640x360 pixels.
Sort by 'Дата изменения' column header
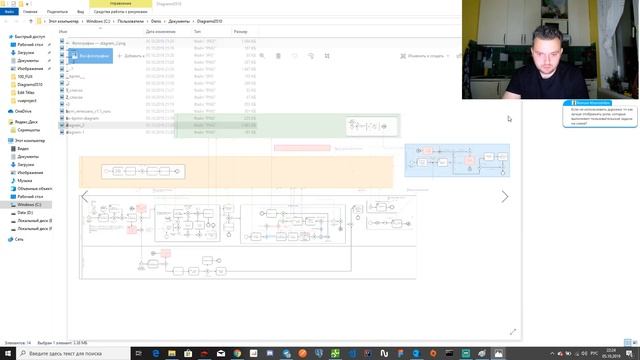(x=160, y=31)
